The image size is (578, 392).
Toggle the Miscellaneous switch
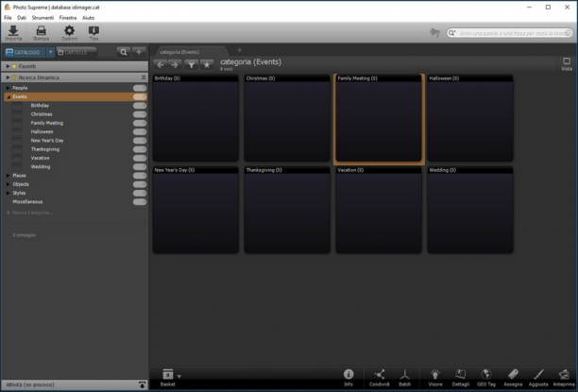(140, 202)
